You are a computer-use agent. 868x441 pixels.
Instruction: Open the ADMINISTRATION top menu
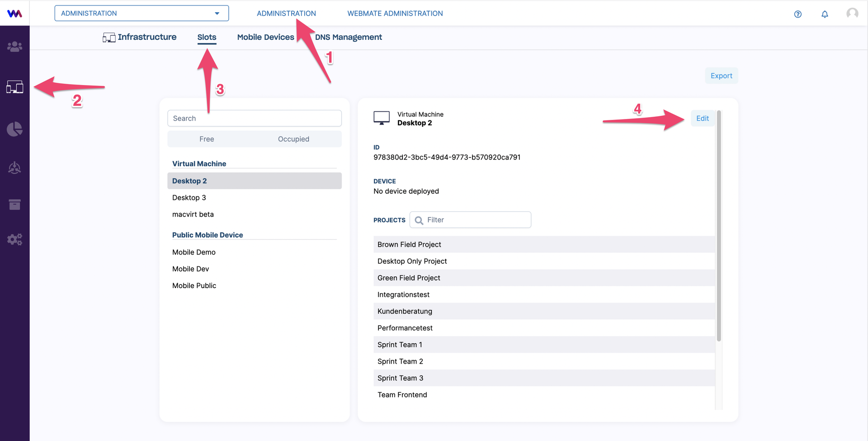[x=286, y=14]
